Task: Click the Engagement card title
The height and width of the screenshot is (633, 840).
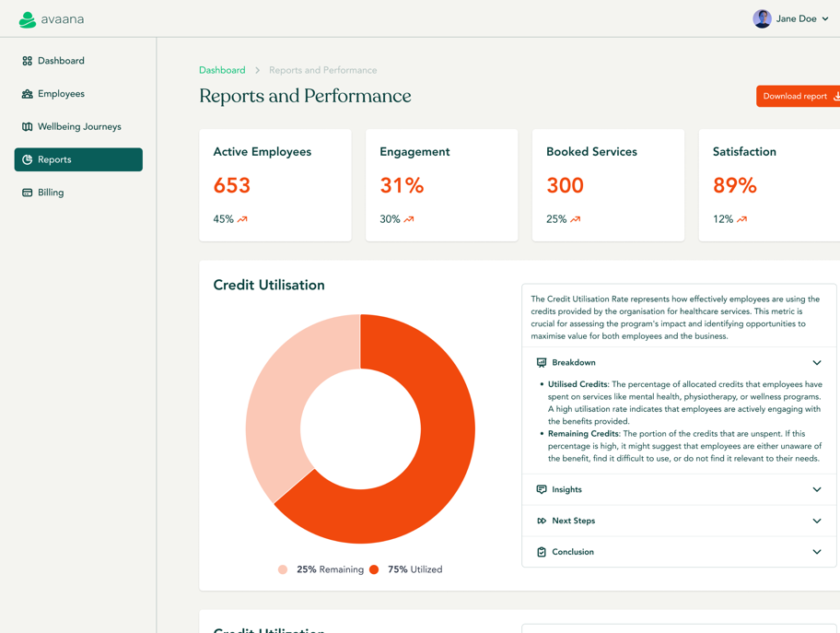Action: (x=414, y=152)
